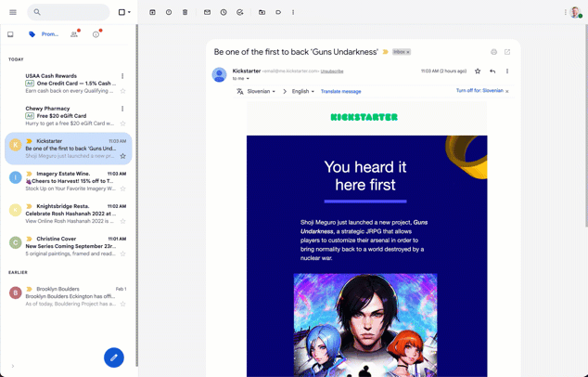Open the Chewy Pharmacy Free $20 eGift Card ad
588x377 pixels.
[x=69, y=116]
